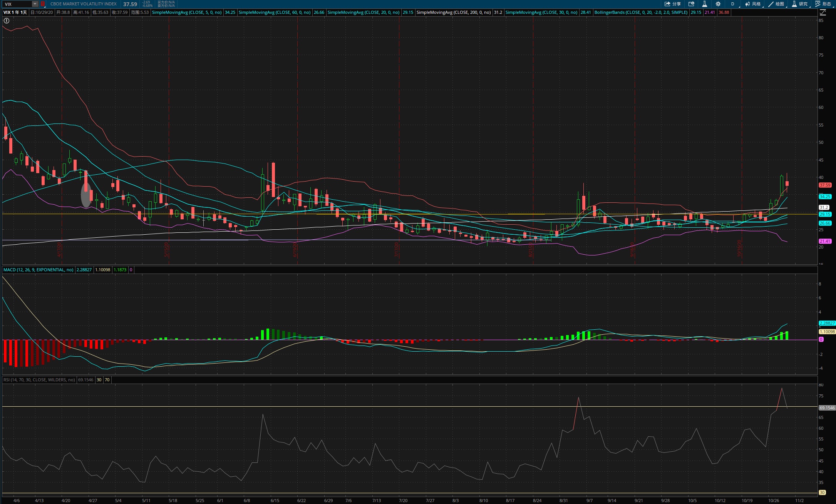The width and height of the screenshot is (836, 504).
Task: Click the red link color icon beside symbol
Action: [43, 4]
